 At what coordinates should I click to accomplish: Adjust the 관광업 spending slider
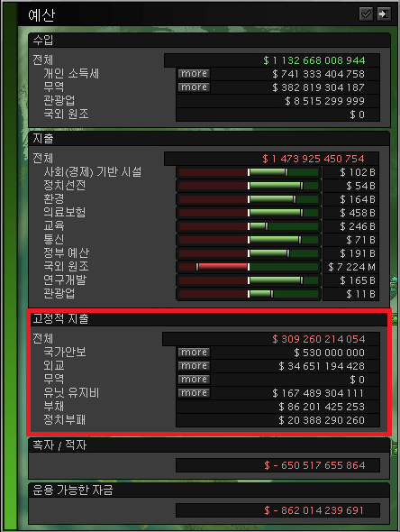tap(249, 294)
